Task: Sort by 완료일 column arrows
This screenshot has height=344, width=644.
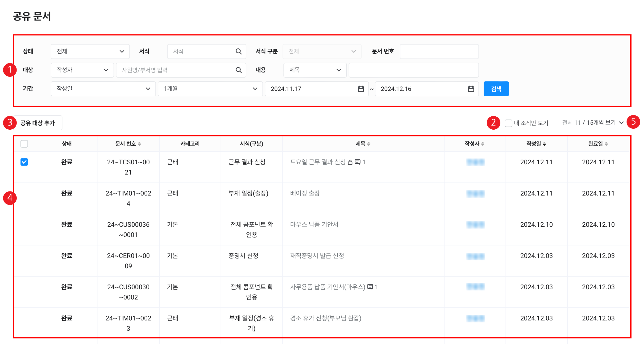Action: pos(606,144)
